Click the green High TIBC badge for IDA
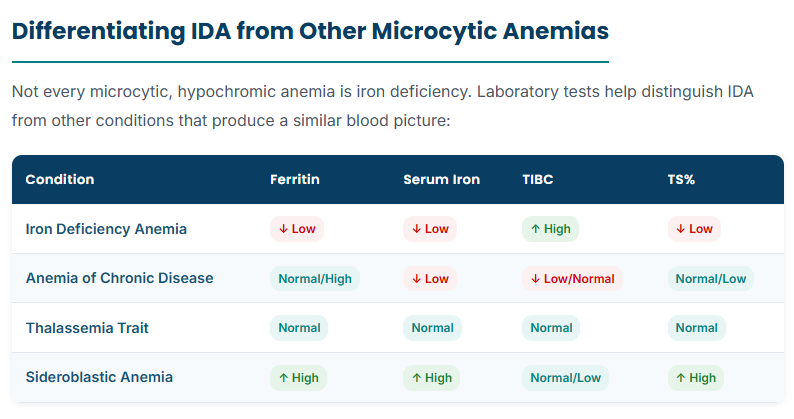Screen dimensions: 794x419 tap(550, 229)
